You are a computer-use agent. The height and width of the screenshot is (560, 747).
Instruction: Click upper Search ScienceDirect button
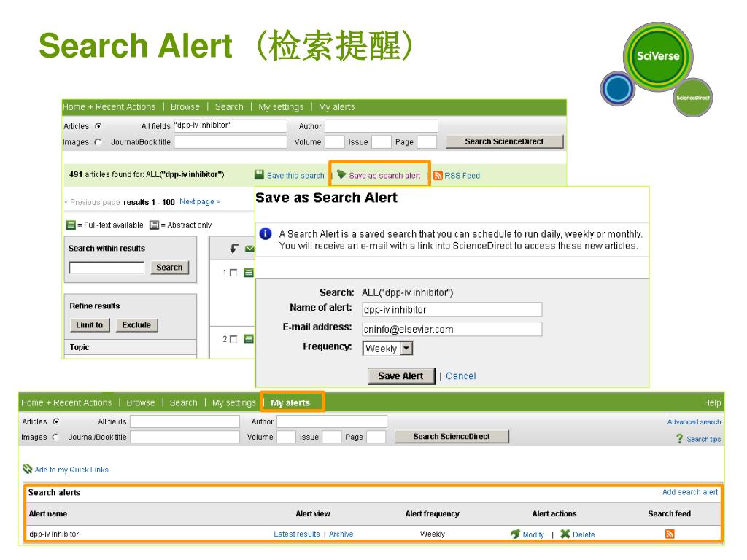[x=504, y=141]
